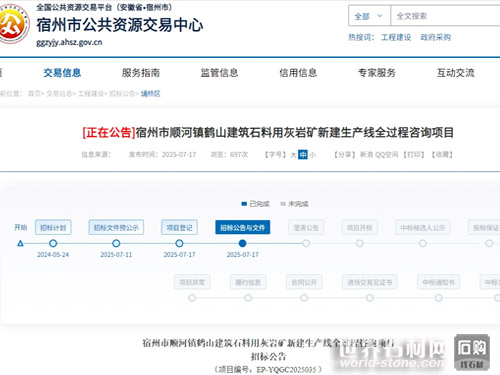Select the 项目异常 stage button

(192, 282)
